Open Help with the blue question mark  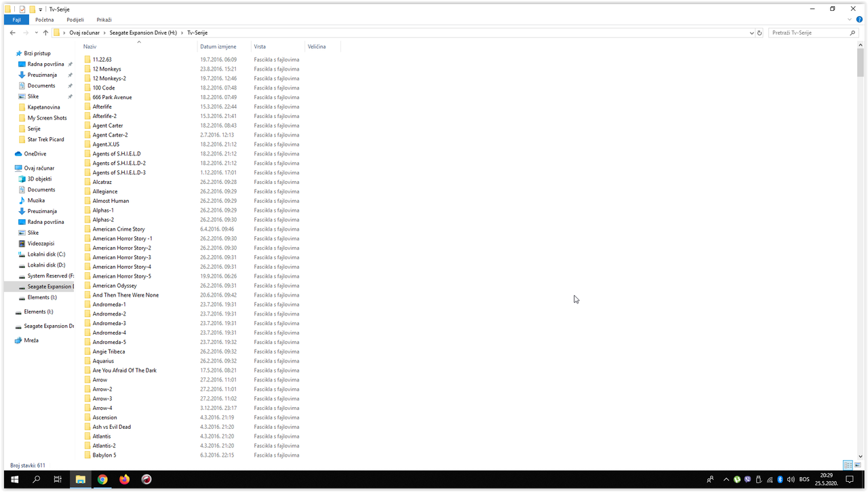click(x=861, y=20)
